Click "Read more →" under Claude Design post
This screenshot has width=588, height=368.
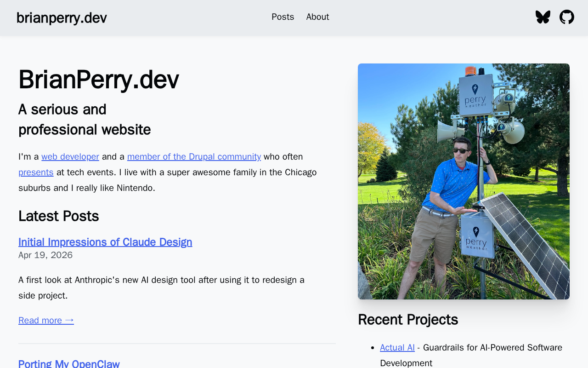tap(46, 320)
